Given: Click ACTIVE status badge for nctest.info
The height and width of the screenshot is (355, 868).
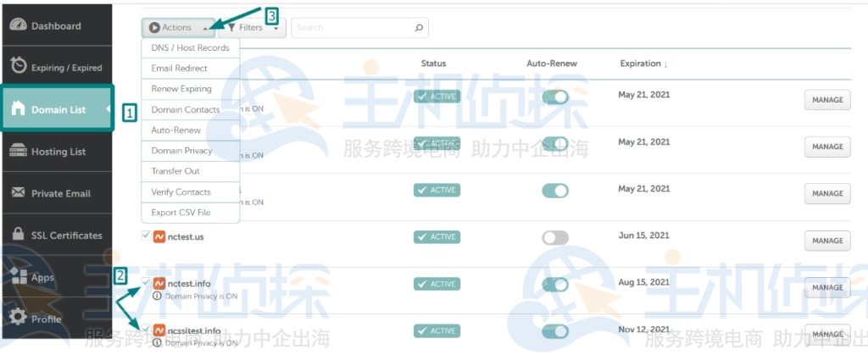Looking at the screenshot, I should [x=437, y=284].
